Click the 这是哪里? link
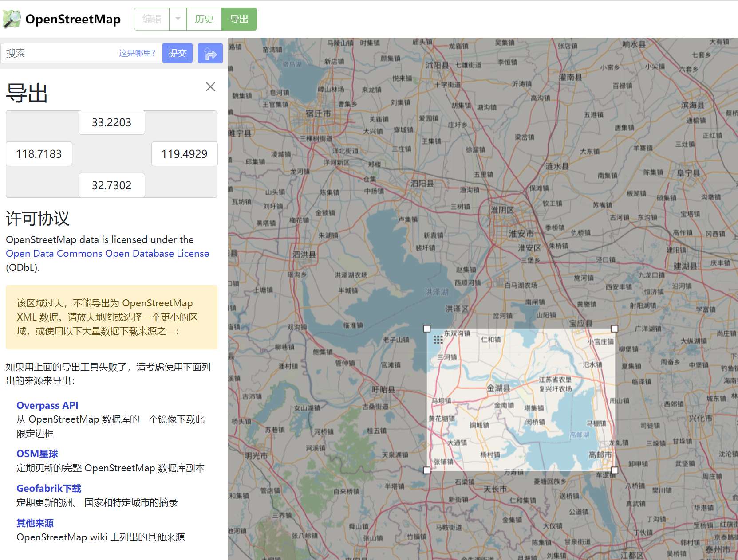The image size is (738, 560). tap(137, 53)
